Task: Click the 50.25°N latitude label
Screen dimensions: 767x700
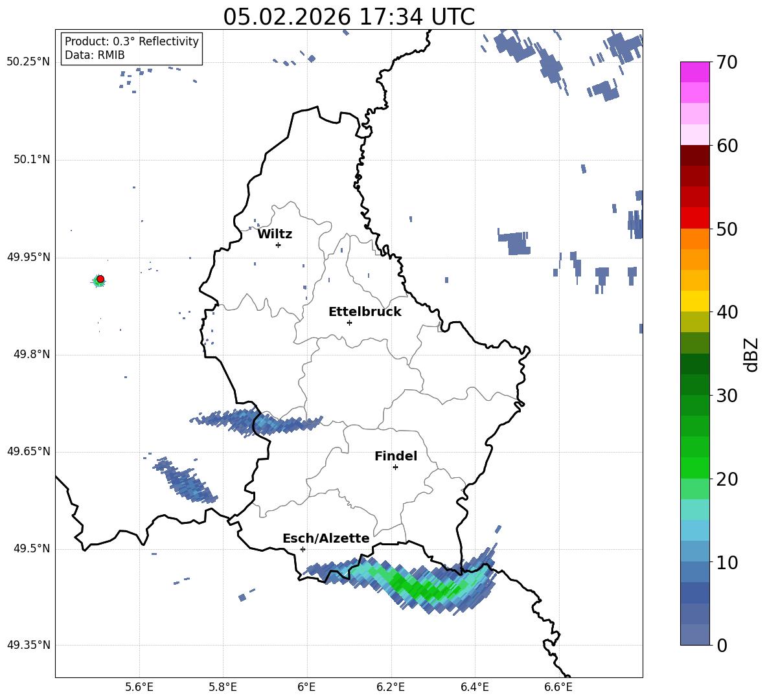Action: tap(29, 62)
